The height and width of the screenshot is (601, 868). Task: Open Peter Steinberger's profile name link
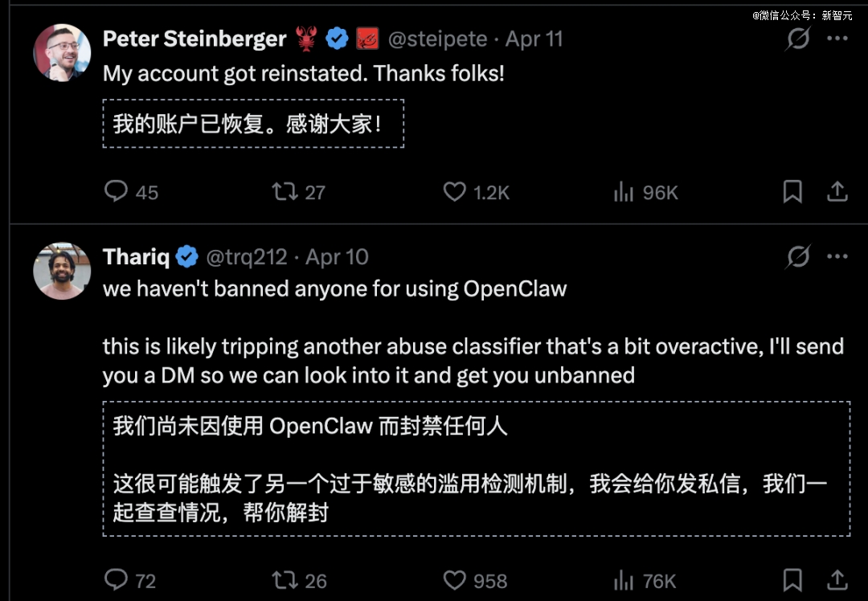click(x=194, y=39)
